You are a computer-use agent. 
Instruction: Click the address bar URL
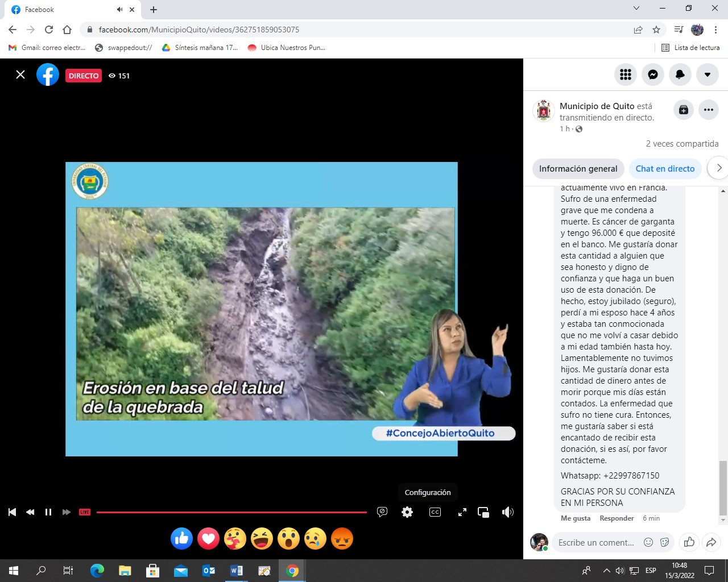click(199, 30)
